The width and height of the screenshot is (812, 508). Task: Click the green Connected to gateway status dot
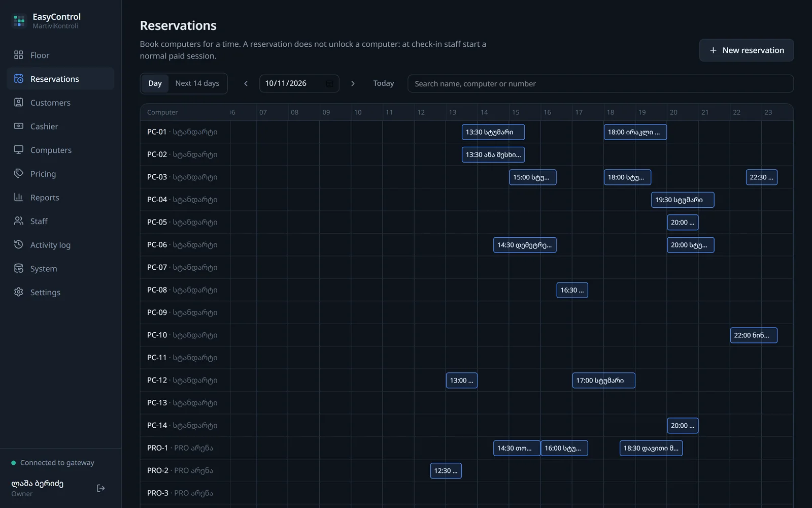tap(14, 463)
